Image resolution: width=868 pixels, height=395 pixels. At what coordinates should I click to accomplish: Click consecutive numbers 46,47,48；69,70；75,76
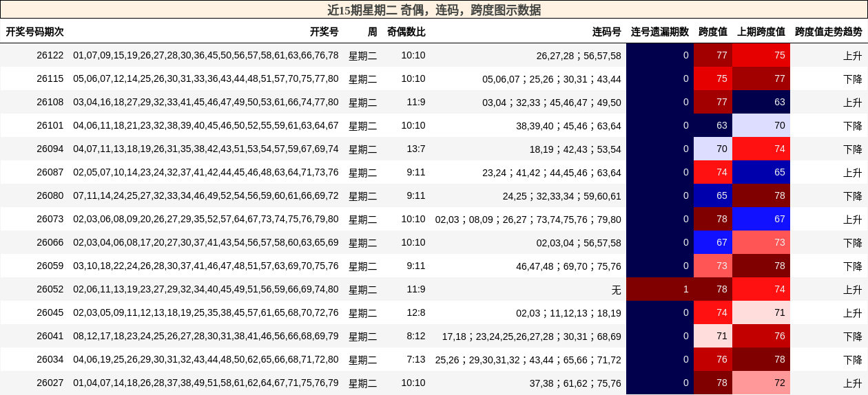(x=568, y=266)
